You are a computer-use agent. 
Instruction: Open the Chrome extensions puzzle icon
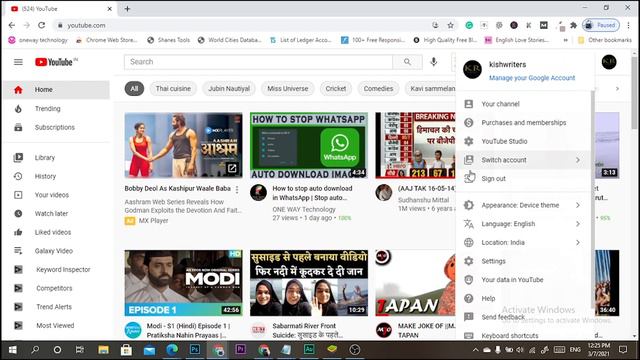[x=573, y=25]
